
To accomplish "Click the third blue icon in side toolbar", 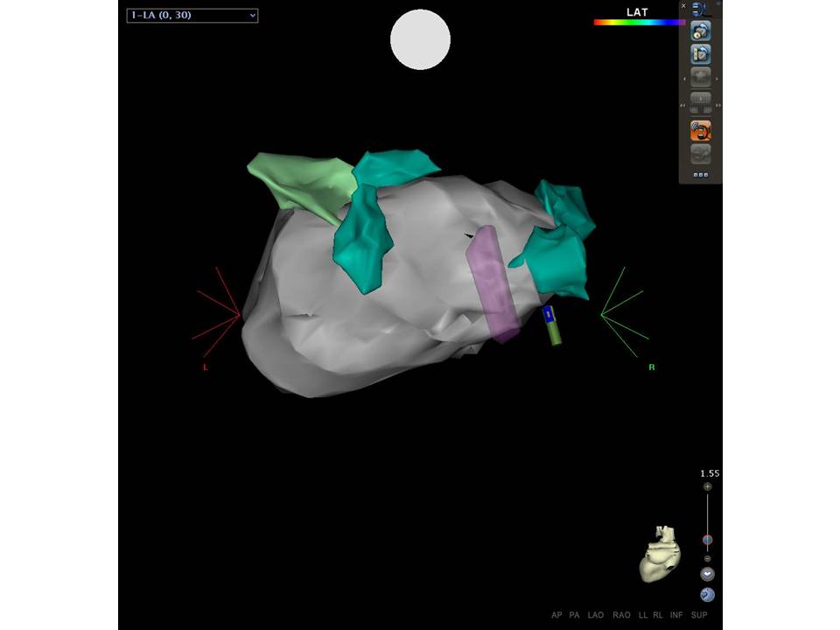I will pos(700,54).
